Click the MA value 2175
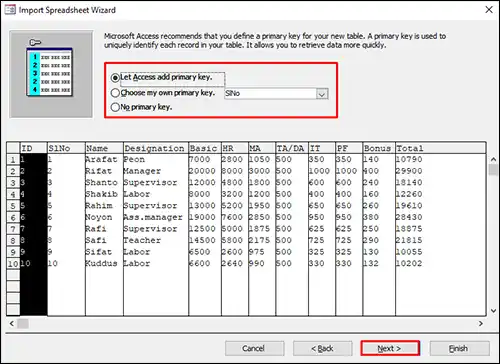The image size is (500, 364). (259, 240)
